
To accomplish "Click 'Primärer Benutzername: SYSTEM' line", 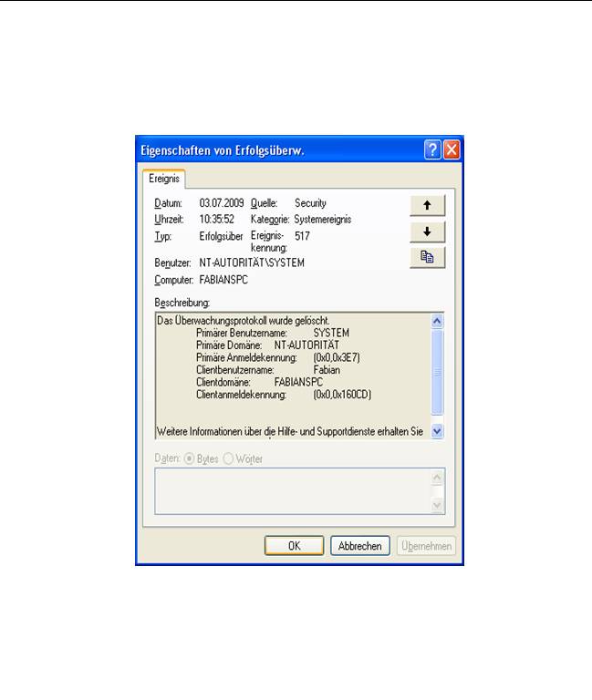I will pos(273,333).
